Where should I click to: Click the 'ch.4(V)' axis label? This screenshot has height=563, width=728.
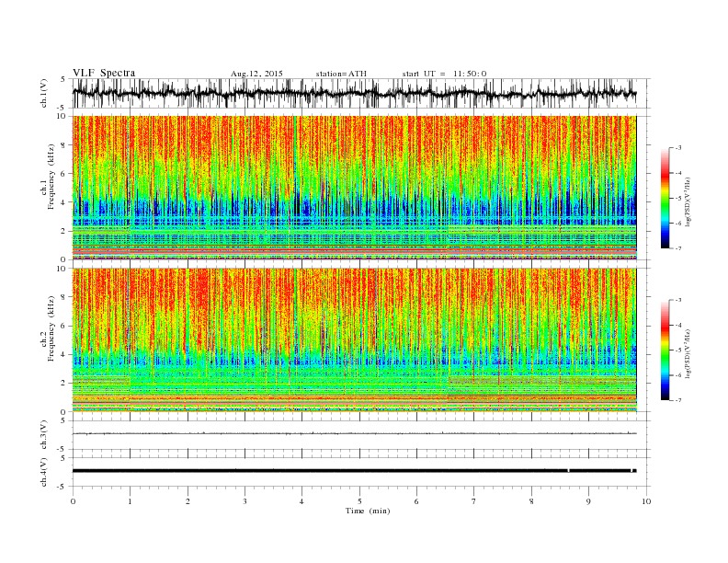coord(43,472)
